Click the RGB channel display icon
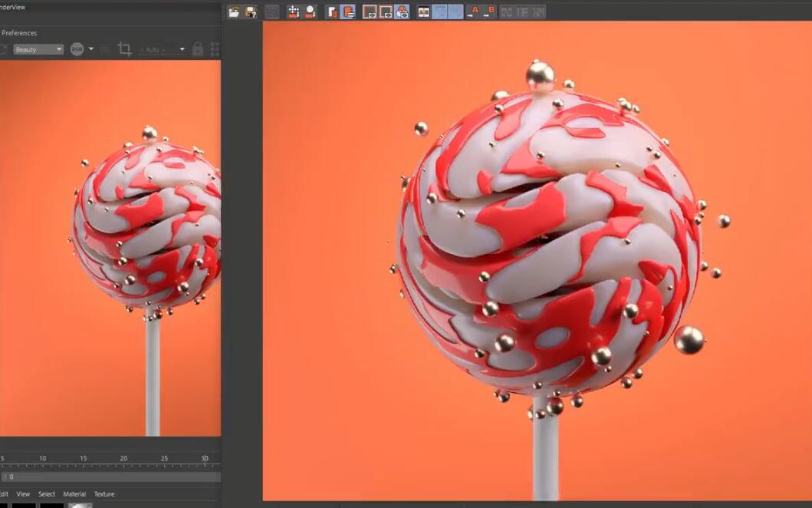The height and width of the screenshot is (508, 812). (x=77, y=48)
